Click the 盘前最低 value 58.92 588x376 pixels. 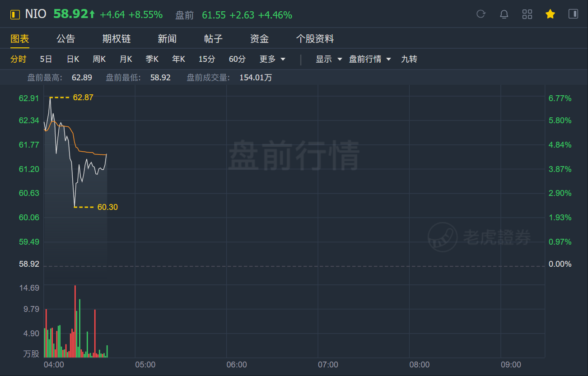[x=160, y=78]
